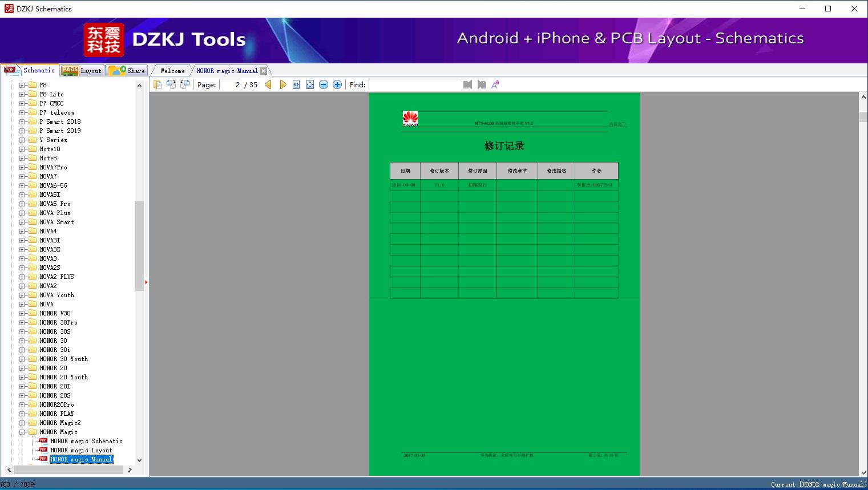Screen dimensions: 868x490
Task: Click the Y Series folder icon
Action: coord(33,140)
